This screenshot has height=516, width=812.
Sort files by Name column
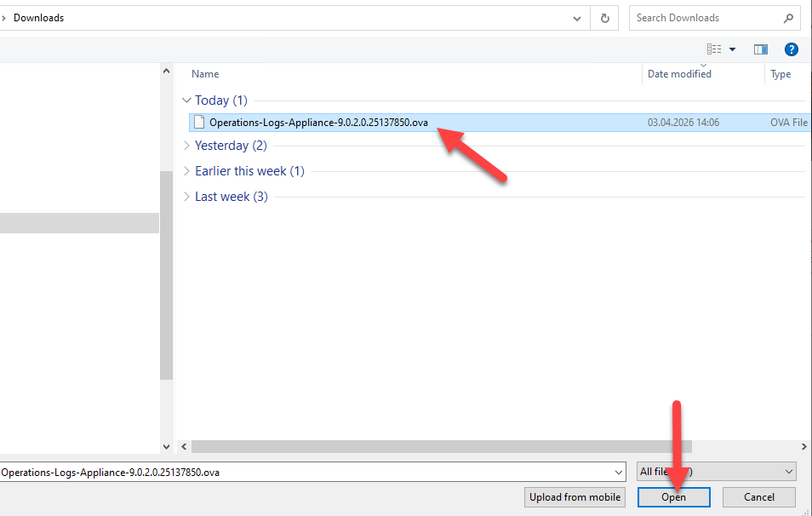pyautogui.click(x=205, y=74)
